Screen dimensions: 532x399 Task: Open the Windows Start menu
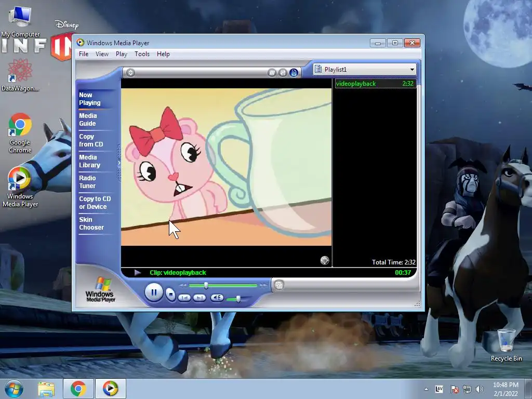[14, 389]
